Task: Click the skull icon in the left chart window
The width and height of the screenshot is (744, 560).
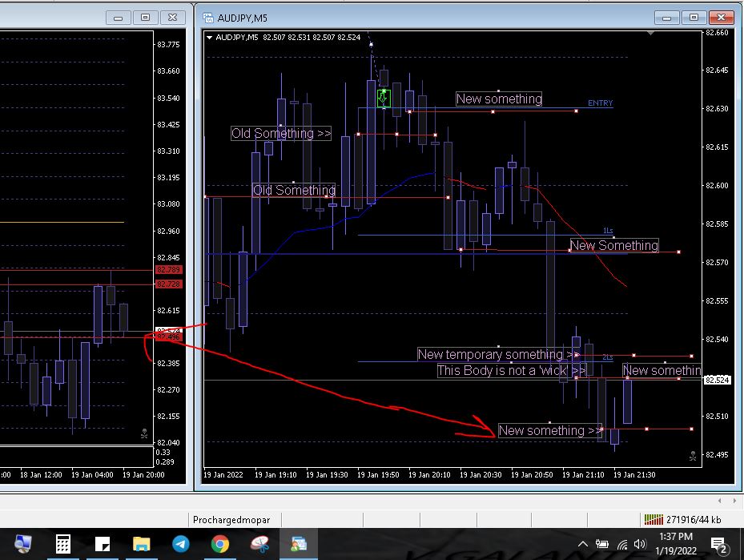Action: 144,433
